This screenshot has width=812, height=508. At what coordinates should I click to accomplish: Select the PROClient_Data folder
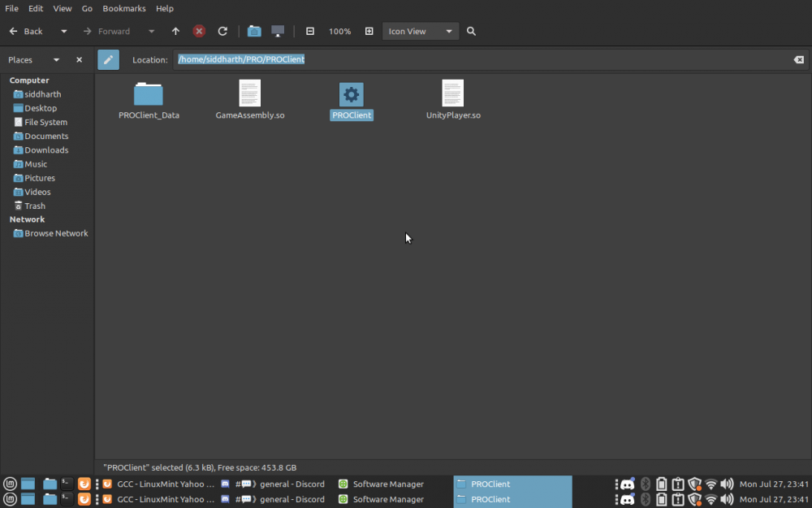coord(149,101)
